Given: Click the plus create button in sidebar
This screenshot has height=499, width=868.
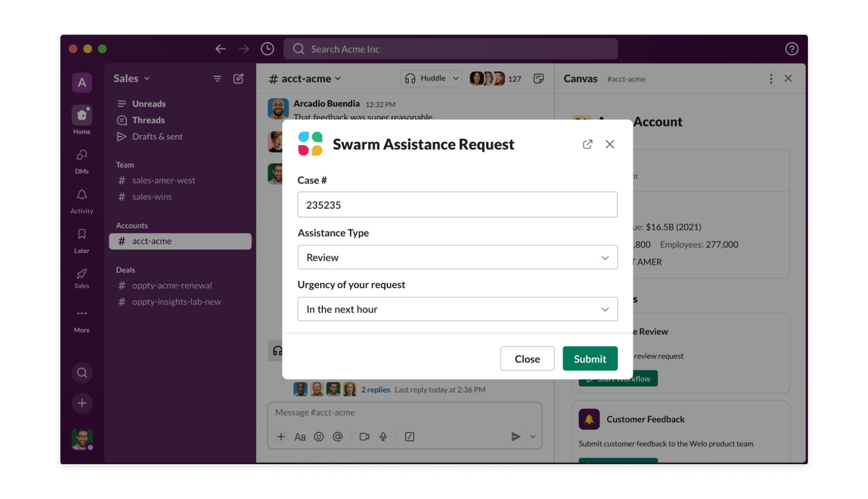Looking at the screenshot, I should [x=82, y=403].
